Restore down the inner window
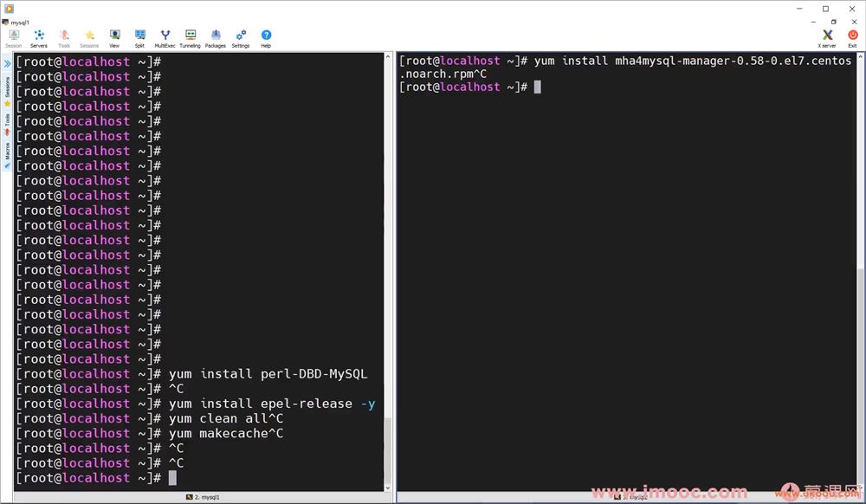Image resolution: width=866 pixels, height=504 pixels. point(834,22)
